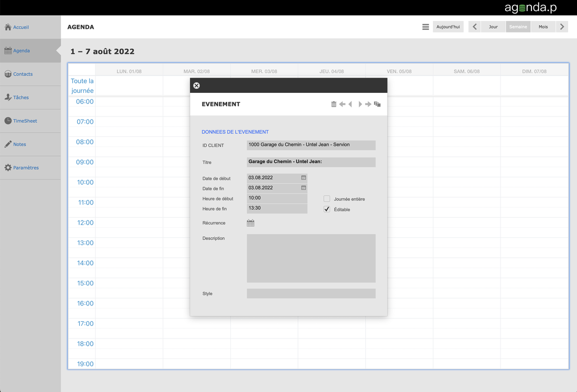The width and height of the screenshot is (577, 392).
Task: Open TimeSheet from the sidebar
Action: tap(25, 121)
